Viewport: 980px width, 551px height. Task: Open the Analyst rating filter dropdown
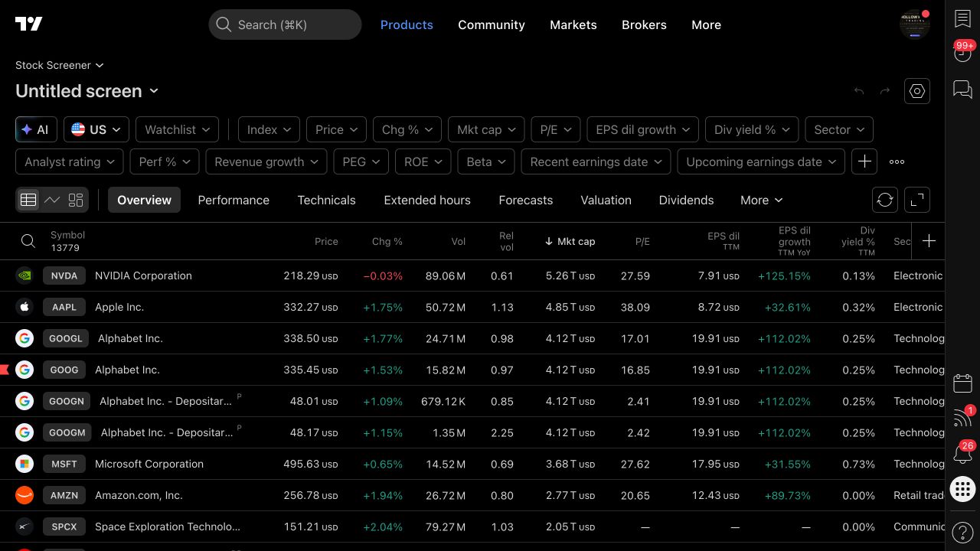coord(70,161)
